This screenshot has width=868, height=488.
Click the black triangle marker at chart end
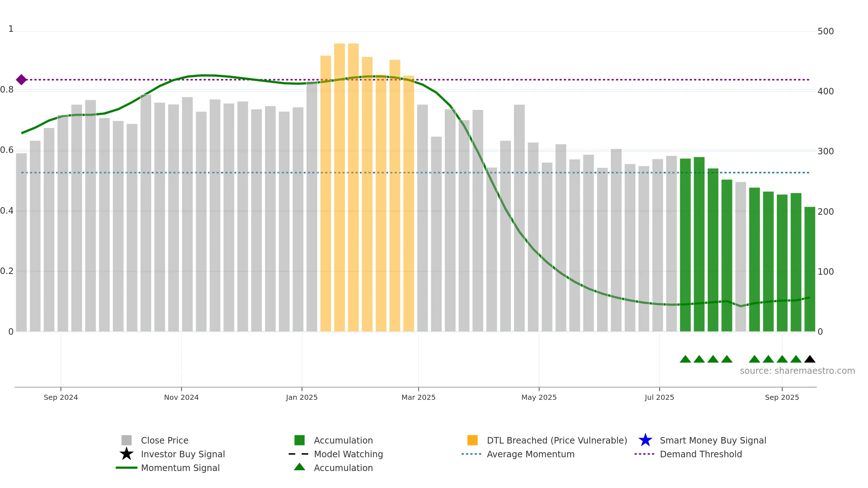(810, 359)
